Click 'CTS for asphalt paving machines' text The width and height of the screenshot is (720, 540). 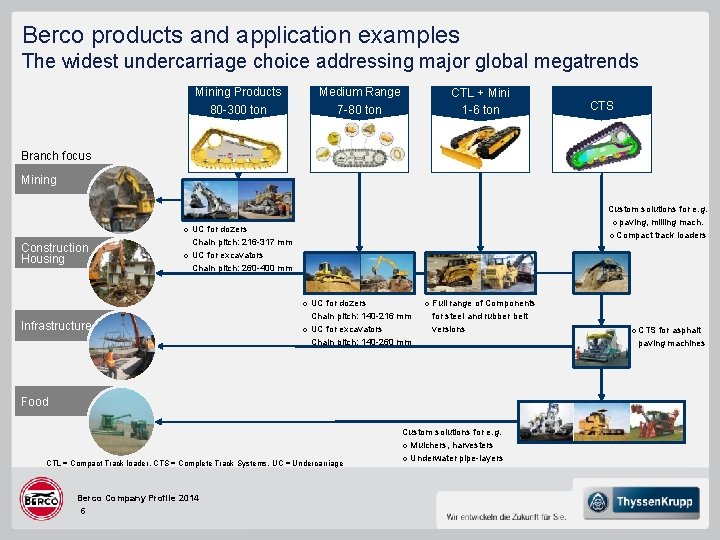pos(671,337)
